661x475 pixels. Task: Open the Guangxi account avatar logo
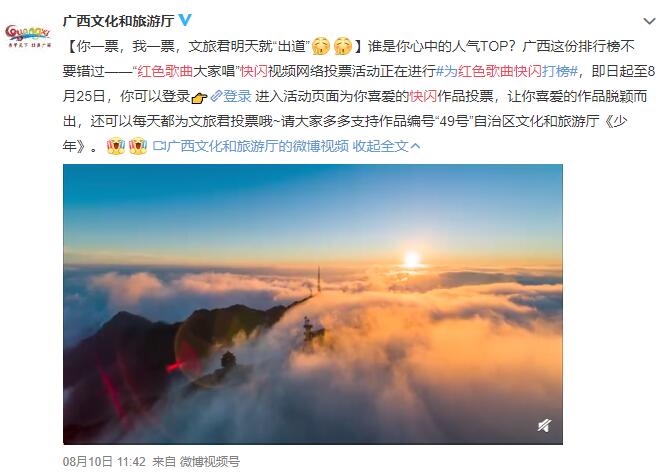[x=28, y=35]
